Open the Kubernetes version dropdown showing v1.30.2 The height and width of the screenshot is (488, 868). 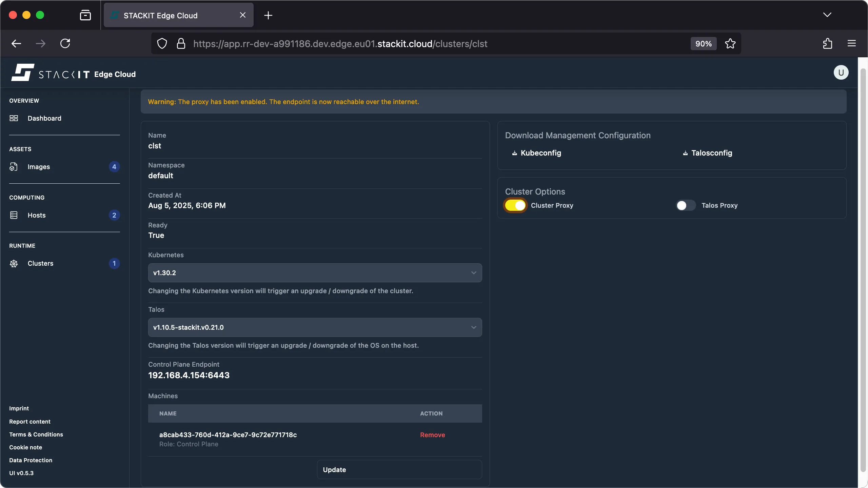coord(314,272)
